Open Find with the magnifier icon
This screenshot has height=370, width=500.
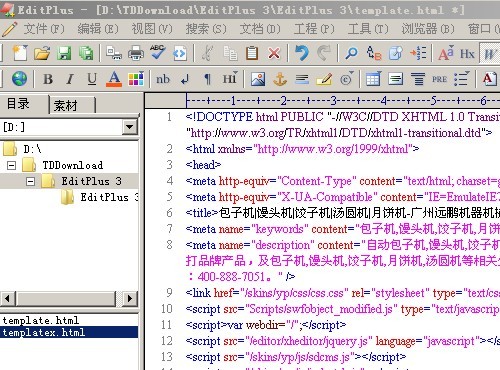tap(351, 53)
